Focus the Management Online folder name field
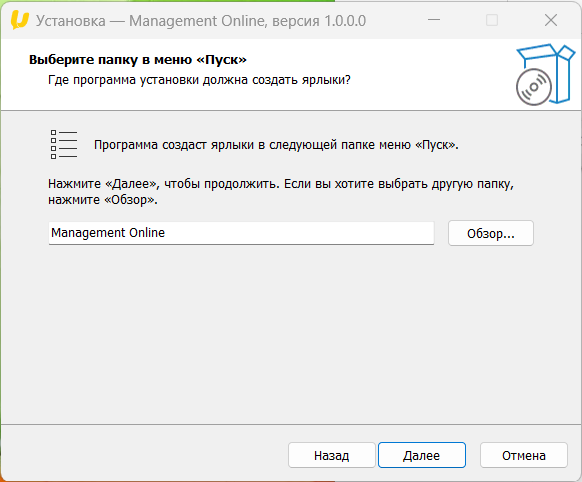 (241, 233)
